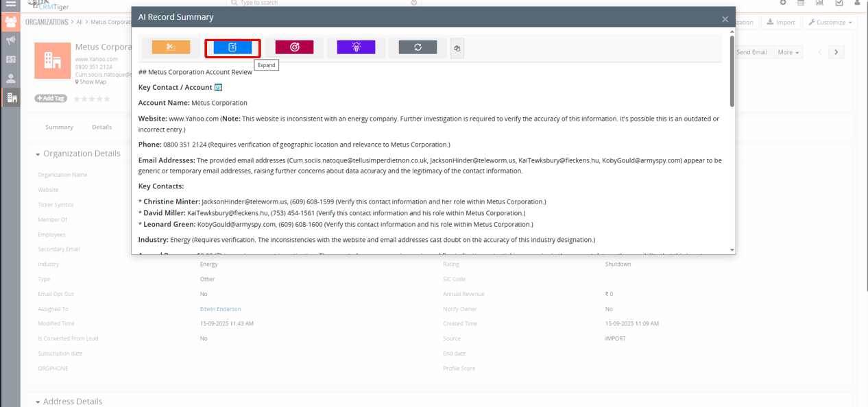Click the scroll down arrow in summary dialog

732,250
